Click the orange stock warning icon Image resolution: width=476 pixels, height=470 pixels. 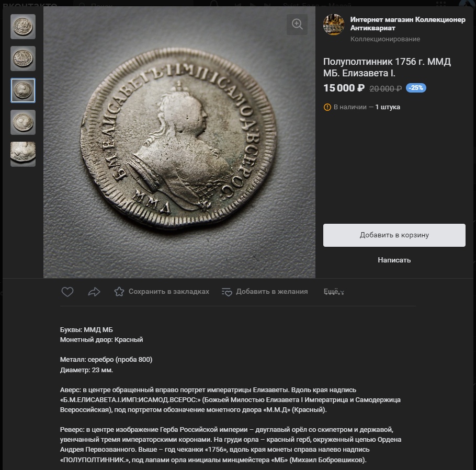click(327, 107)
